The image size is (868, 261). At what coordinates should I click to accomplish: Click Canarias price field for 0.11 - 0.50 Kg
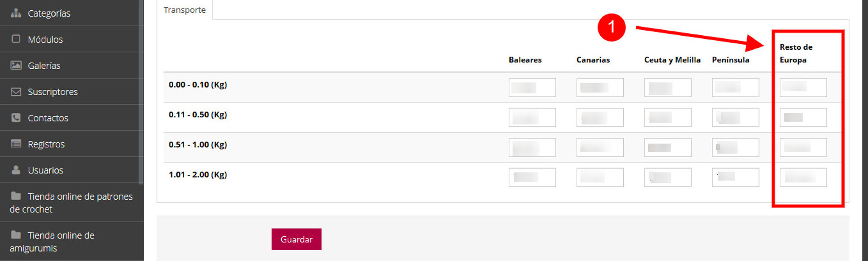tap(600, 117)
